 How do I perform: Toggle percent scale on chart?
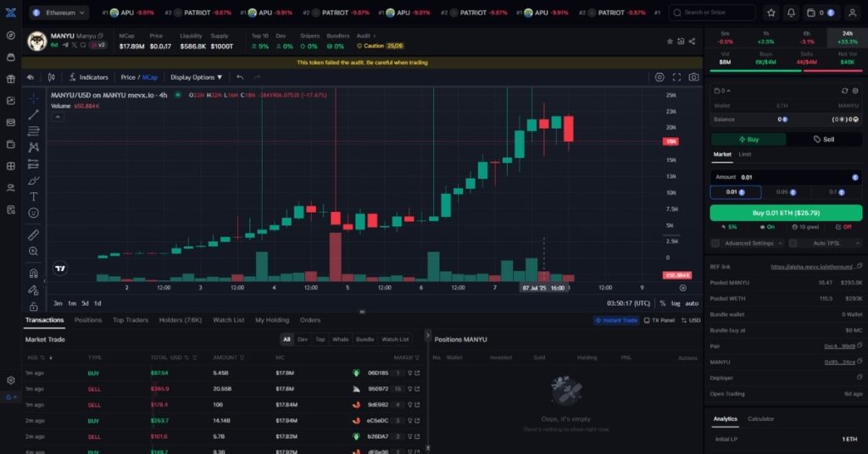pyautogui.click(x=663, y=303)
